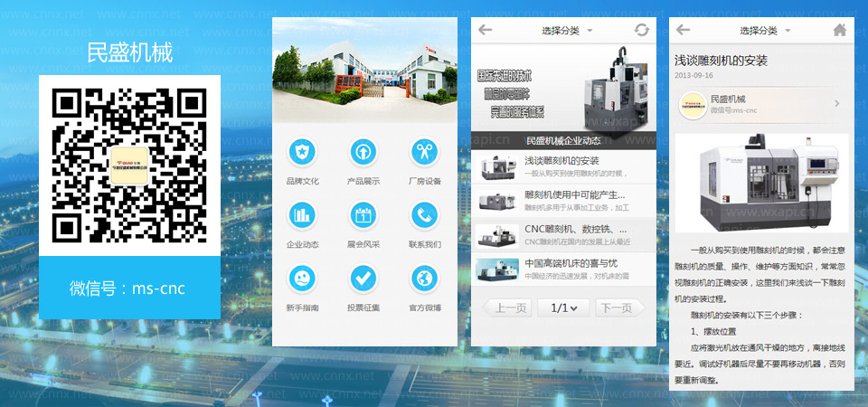
Task: Click the 雕刻机的安装有以下三个步骤 line
Action: (x=746, y=316)
